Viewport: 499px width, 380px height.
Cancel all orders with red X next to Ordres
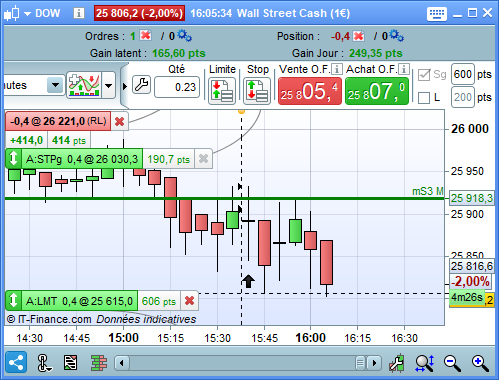click(146, 35)
